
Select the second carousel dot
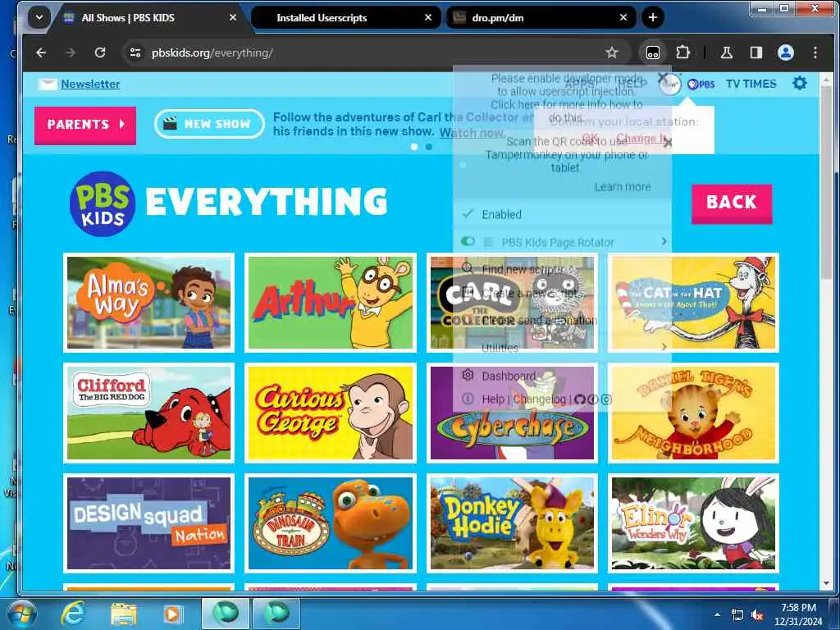click(428, 146)
